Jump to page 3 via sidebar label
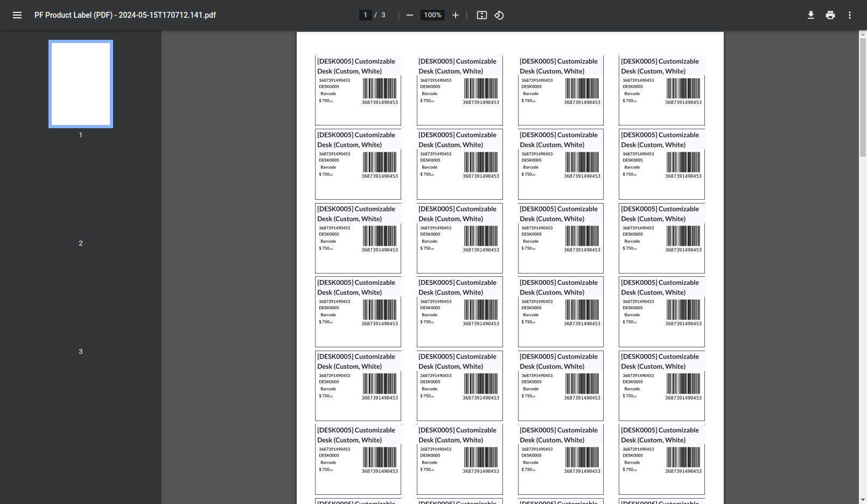 coord(80,351)
